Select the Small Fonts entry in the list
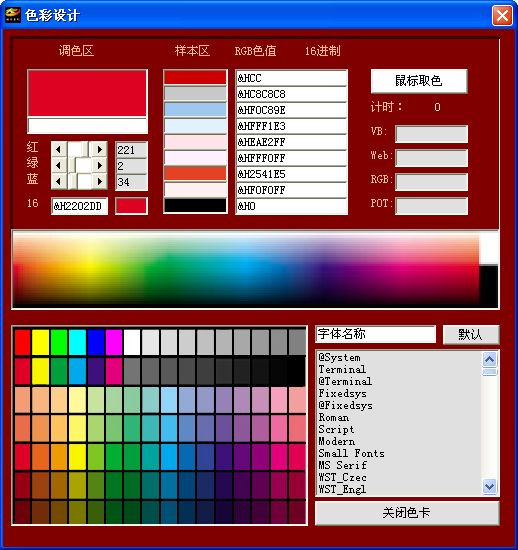 pos(351,453)
